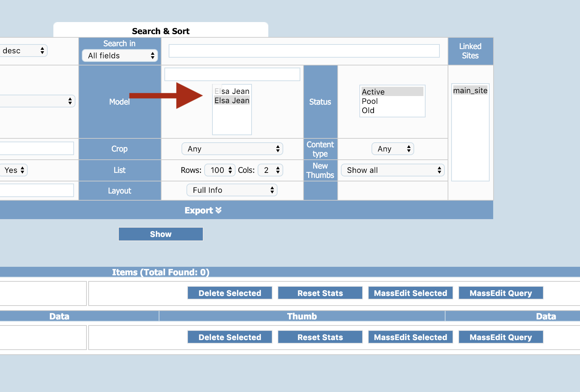Select main_site in Linked Sites list
Viewport: 580px width, 392px height.
pos(470,90)
